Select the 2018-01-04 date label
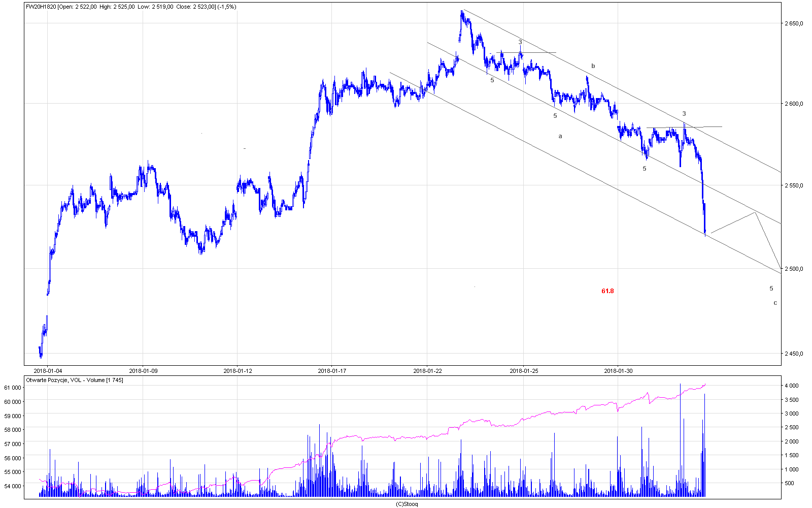The height and width of the screenshot is (508, 812). (48, 371)
